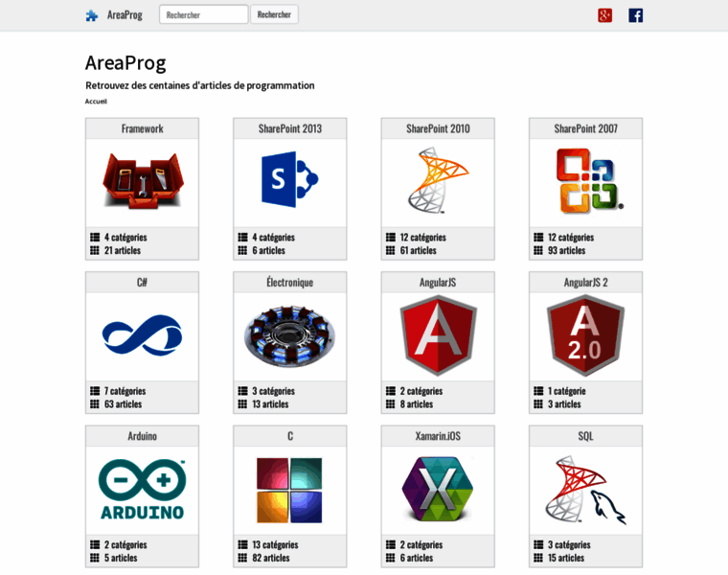728x575 pixels.
Task: Click the '3 articles' text in AngularJS 2
Action: click(x=564, y=404)
